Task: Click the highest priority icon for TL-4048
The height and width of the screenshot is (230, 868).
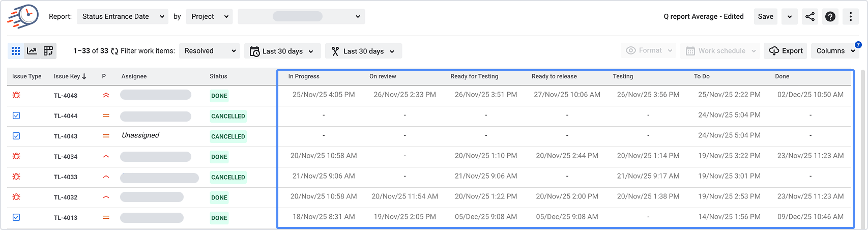Action: pyautogui.click(x=106, y=95)
